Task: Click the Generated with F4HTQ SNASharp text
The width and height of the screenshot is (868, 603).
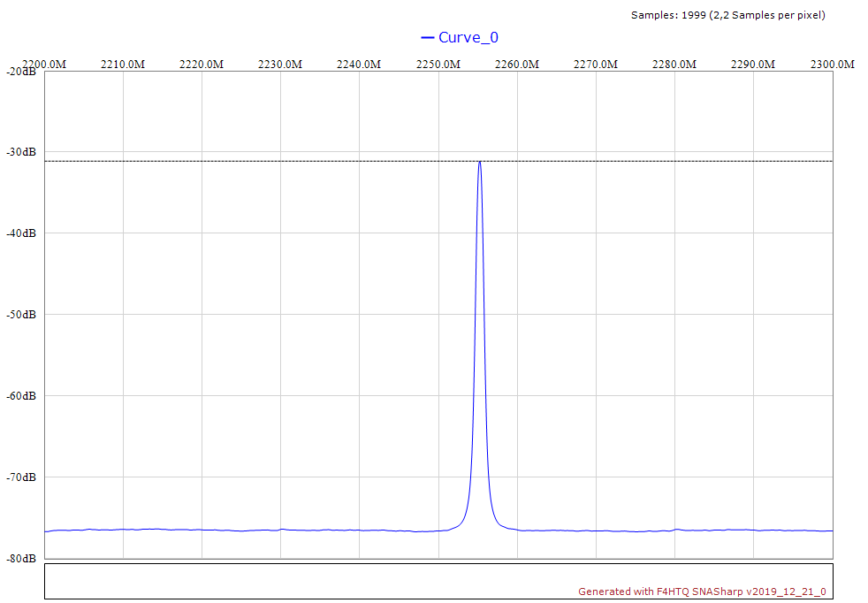Action: pos(702,592)
